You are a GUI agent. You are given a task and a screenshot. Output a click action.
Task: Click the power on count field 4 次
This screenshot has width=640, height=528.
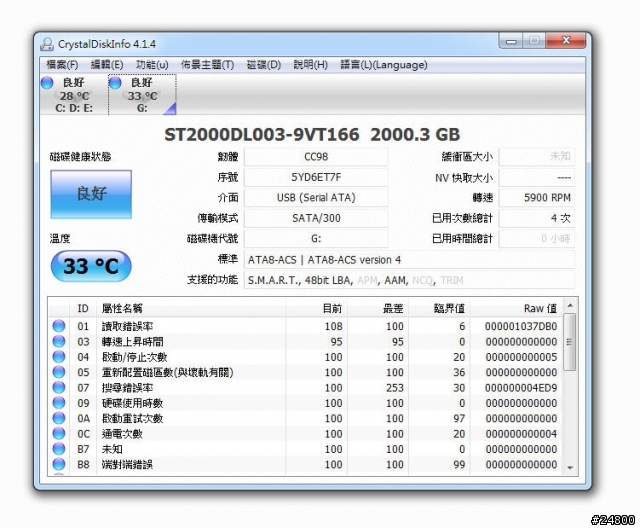click(537, 218)
